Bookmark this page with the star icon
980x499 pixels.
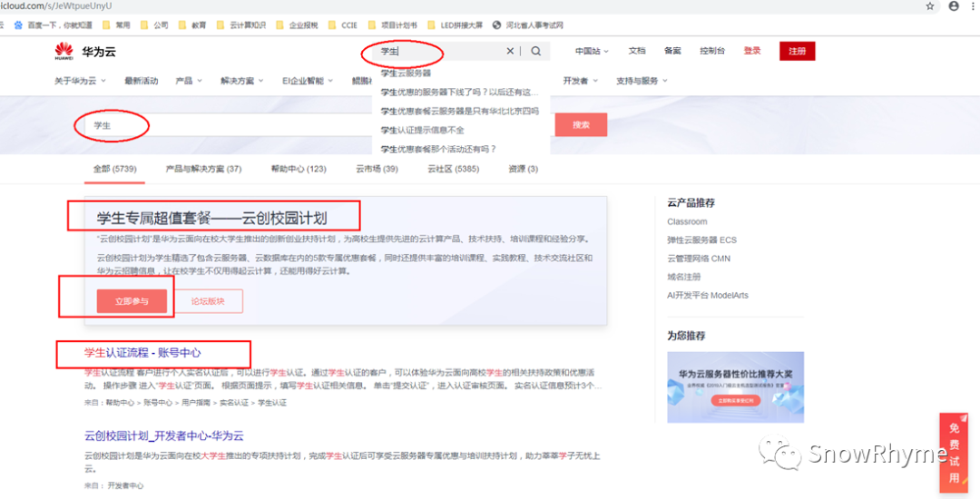(930, 6)
